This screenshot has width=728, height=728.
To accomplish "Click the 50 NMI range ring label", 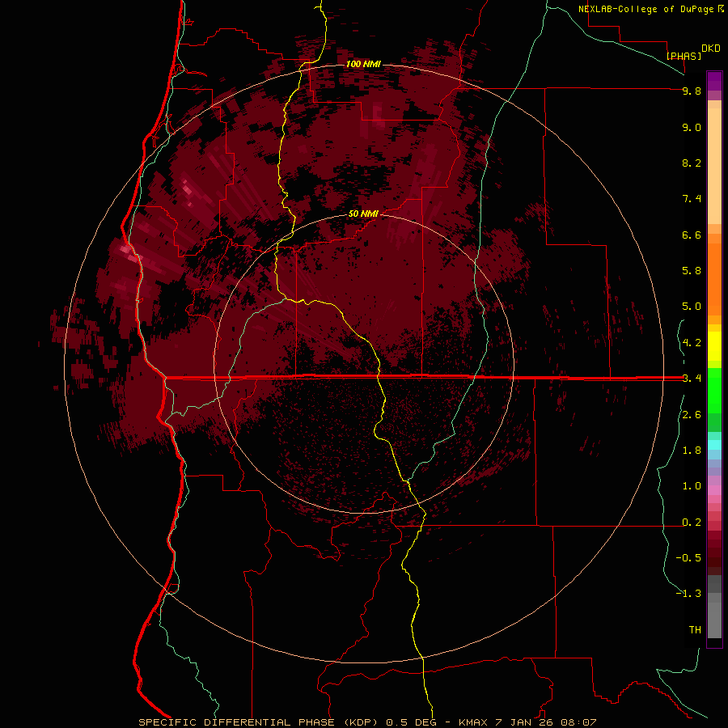I will (x=363, y=214).
